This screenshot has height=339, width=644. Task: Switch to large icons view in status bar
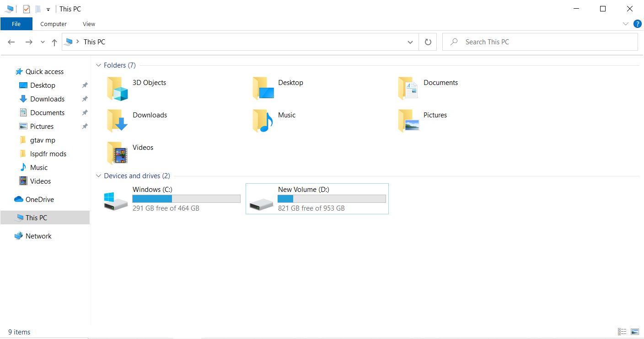click(x=634, y=332)
